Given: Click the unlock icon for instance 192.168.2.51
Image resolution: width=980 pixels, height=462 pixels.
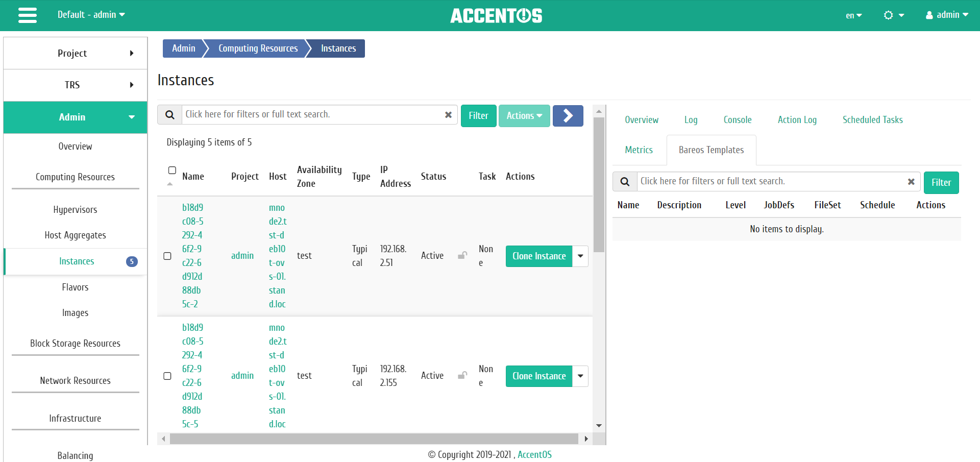Looking at the screenshot, I should point(462,255).
